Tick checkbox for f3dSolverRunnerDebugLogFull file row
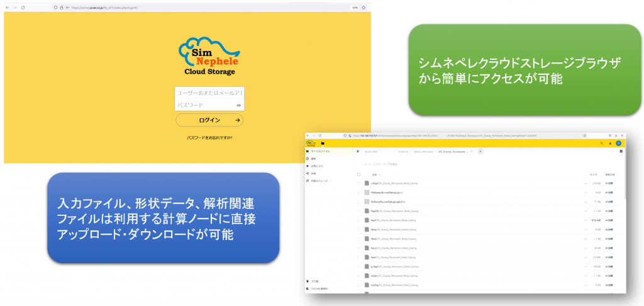This screenshot has width=644, height=306. tap(358, 202)
